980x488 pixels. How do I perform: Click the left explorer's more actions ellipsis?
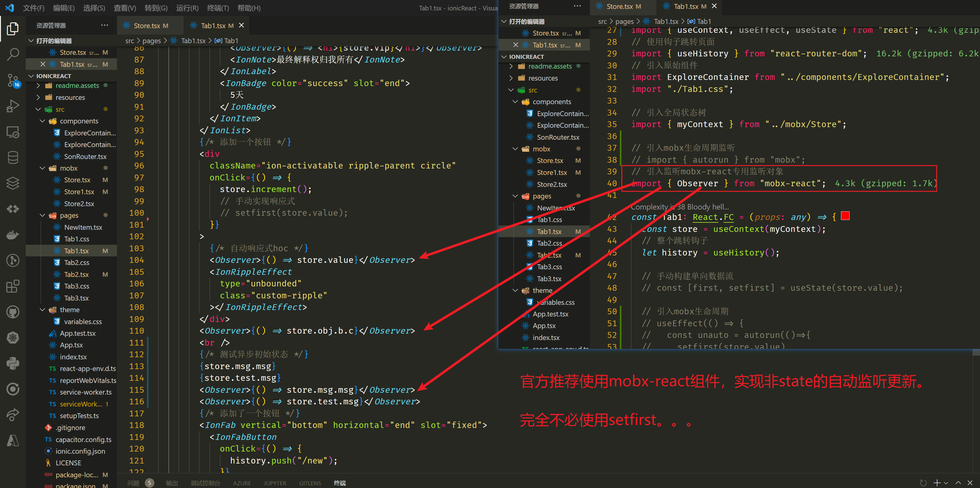click(x=104, y=25)
